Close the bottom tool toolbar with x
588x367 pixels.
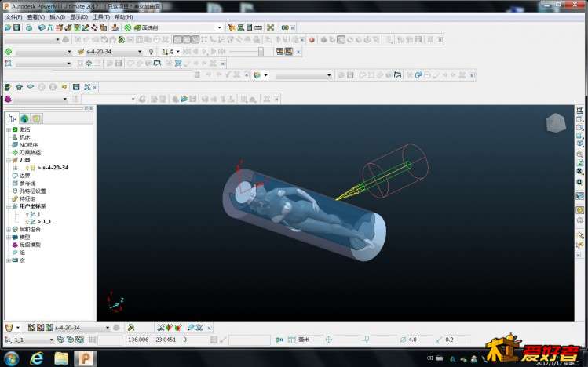tap(210, 328)
